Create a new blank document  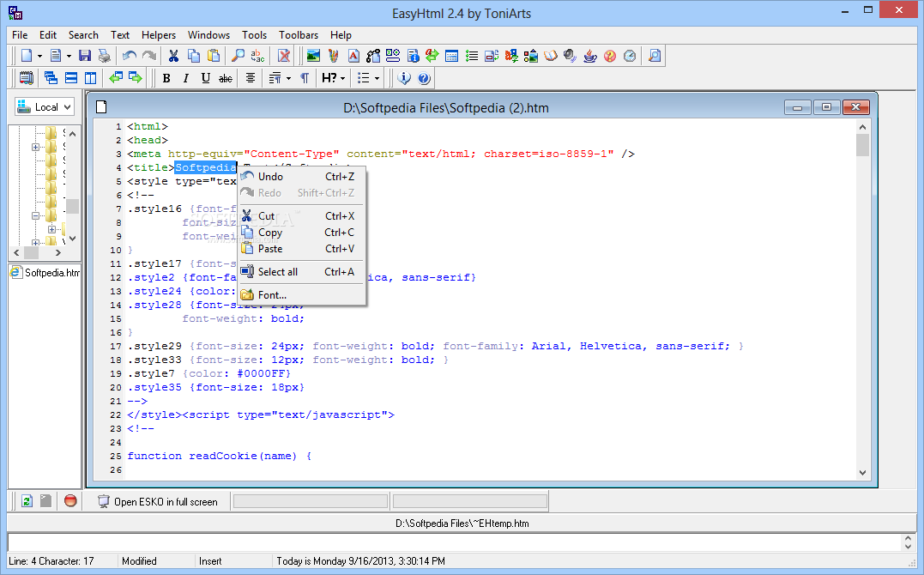pyautogui.click(x=27, y=56)
